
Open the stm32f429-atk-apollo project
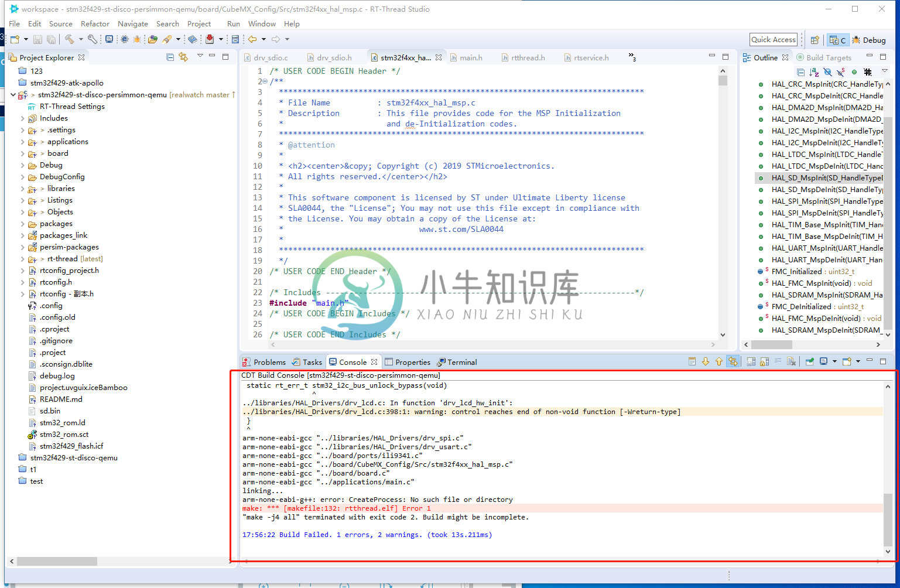click(61, 83)
